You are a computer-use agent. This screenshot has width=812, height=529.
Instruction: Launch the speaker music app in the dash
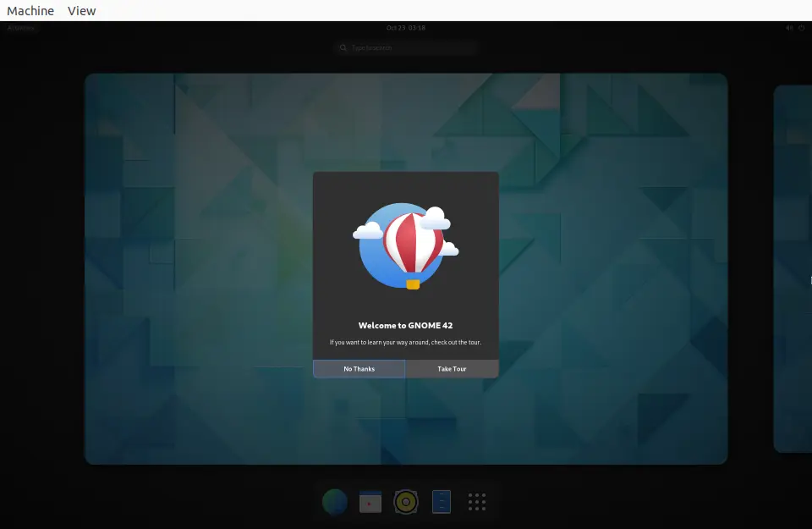pos(405,502)
